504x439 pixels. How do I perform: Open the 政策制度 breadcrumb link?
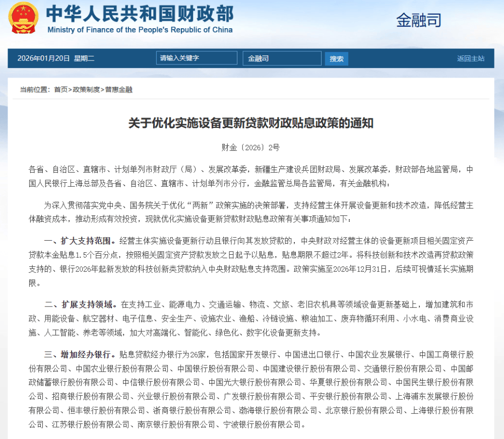[x=86, y=90]
